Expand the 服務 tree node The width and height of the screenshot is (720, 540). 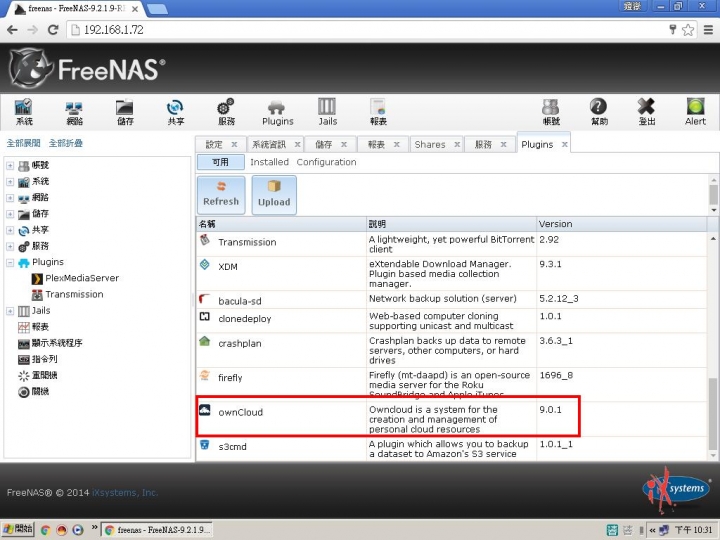(x=10, y=247)
